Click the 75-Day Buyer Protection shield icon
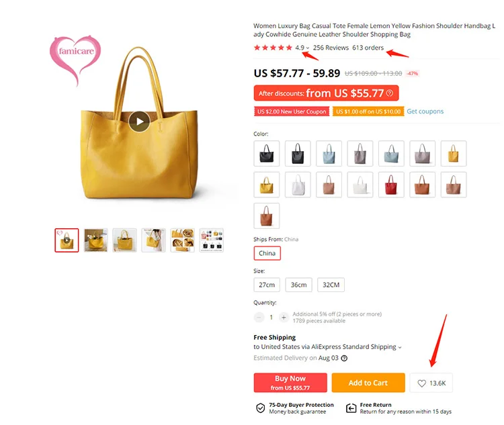Image resolution: width=504 pixels, height=425 pixels. [x=260, y=408]
